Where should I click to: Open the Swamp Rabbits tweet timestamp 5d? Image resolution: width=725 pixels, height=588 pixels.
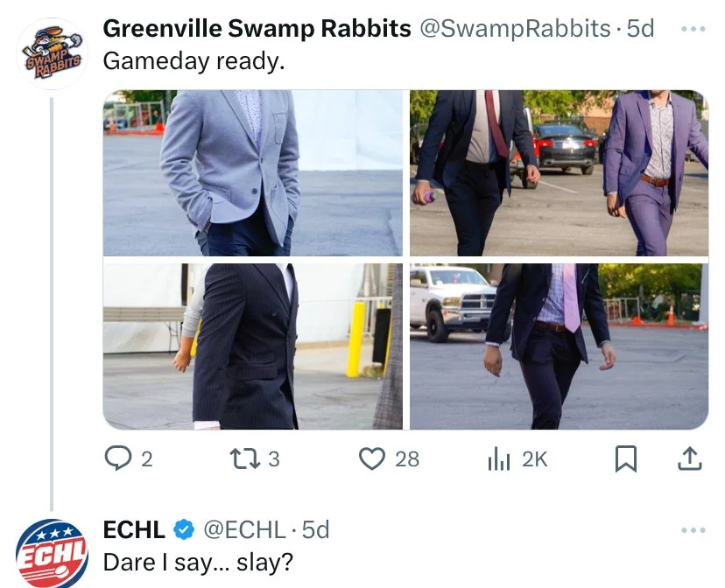(x=640, y=29)
